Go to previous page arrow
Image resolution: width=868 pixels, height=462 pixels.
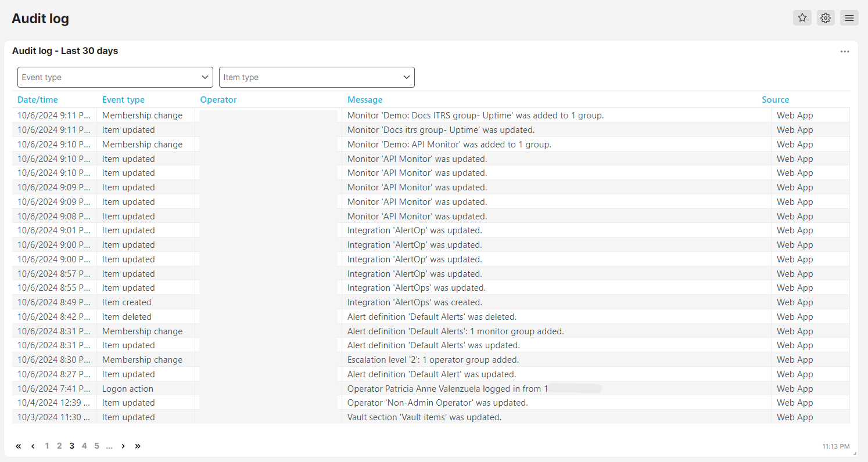point(33,446)
